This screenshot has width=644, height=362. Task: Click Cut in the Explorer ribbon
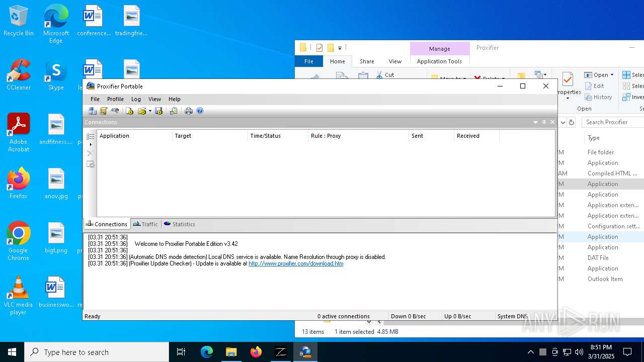click(x=385, y=74)
